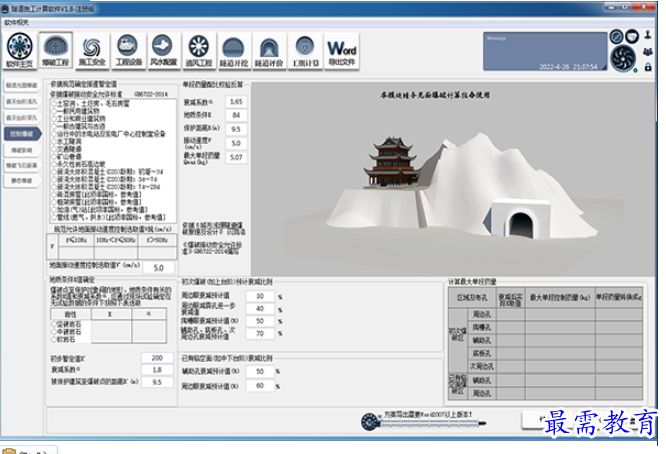
Task: Click the tunnel portal in the 3D model view
Action: pos(521,224)
